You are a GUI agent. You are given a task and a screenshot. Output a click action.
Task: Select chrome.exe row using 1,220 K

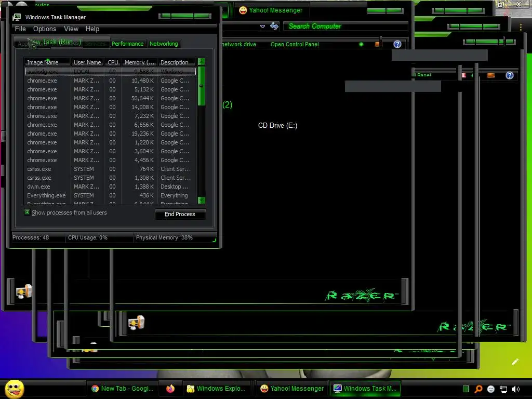110,142
